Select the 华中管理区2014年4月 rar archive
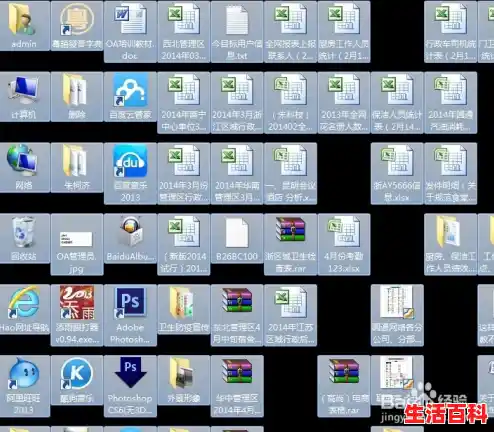The height and width of the screenshot is (432, 494). click(x=237, y=386)
